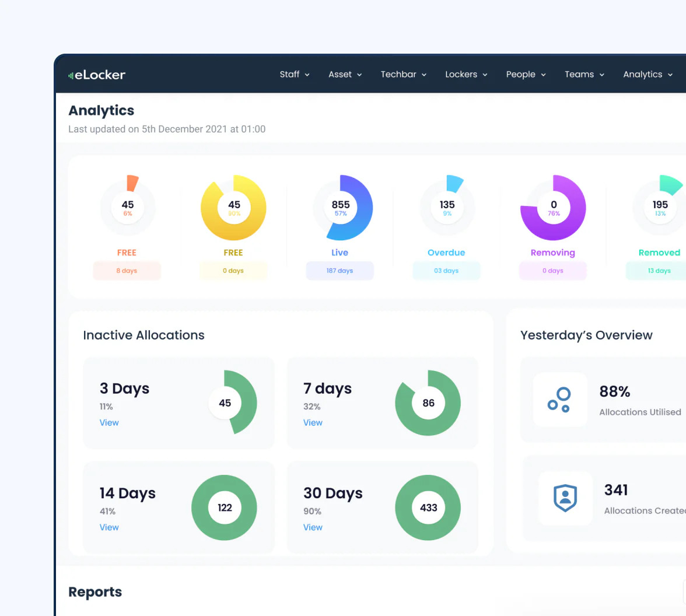Viewport: 686px width, 616px height.
Task: Open View link under 30 Days
Action: point(313,527)
